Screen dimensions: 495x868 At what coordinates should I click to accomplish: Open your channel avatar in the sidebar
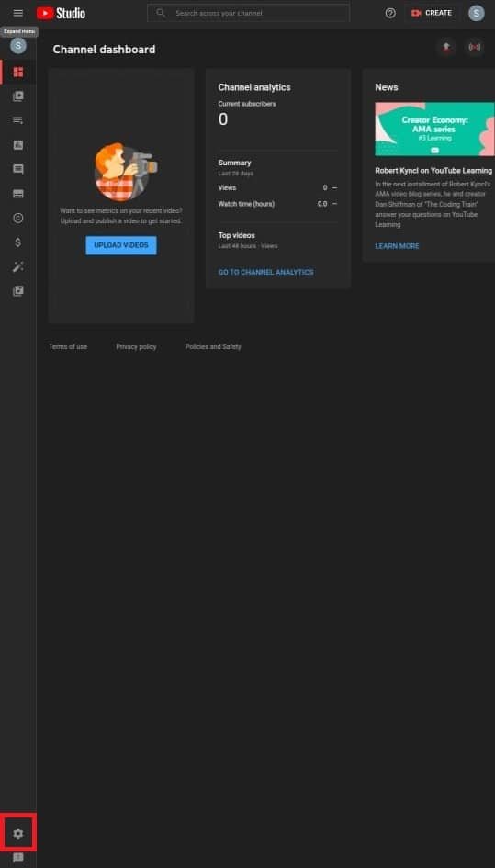pyautogui.click(x=18, y=46)
